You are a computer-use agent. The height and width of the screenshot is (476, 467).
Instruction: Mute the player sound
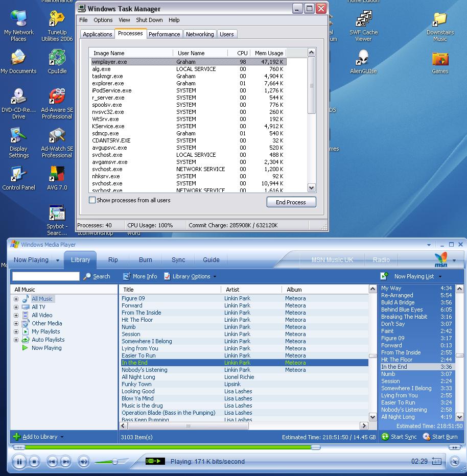coord(83,462)
